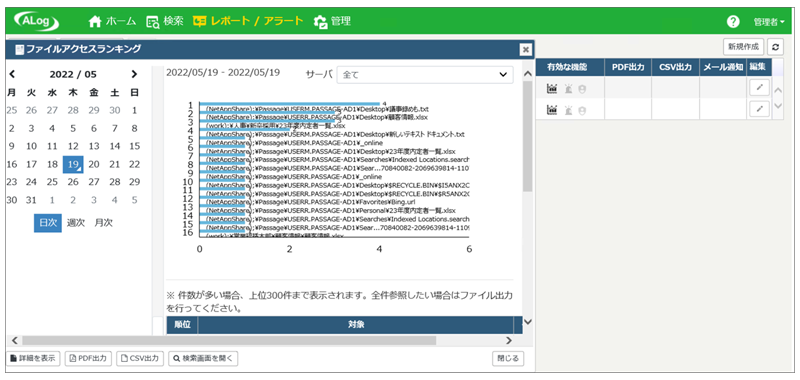
Task: Click the first row's report chart icon
Action: click(x=552, y=88)
